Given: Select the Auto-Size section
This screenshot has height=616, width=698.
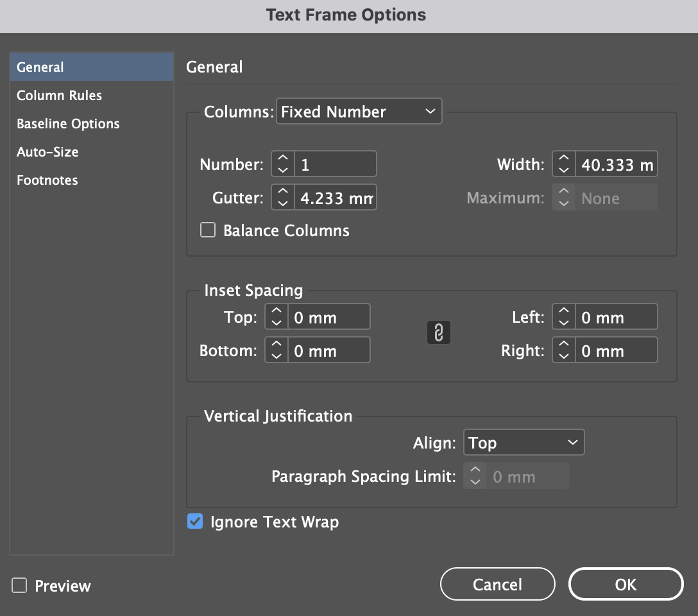Looking at the screenshot, I should (49, 152).
